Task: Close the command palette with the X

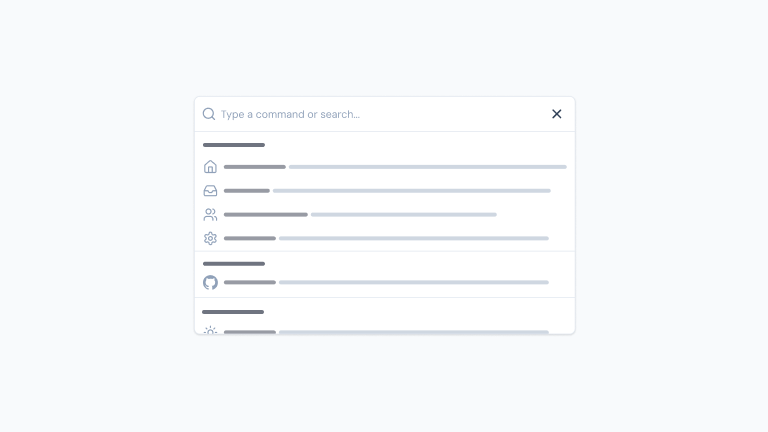Action: pos(557,114)
